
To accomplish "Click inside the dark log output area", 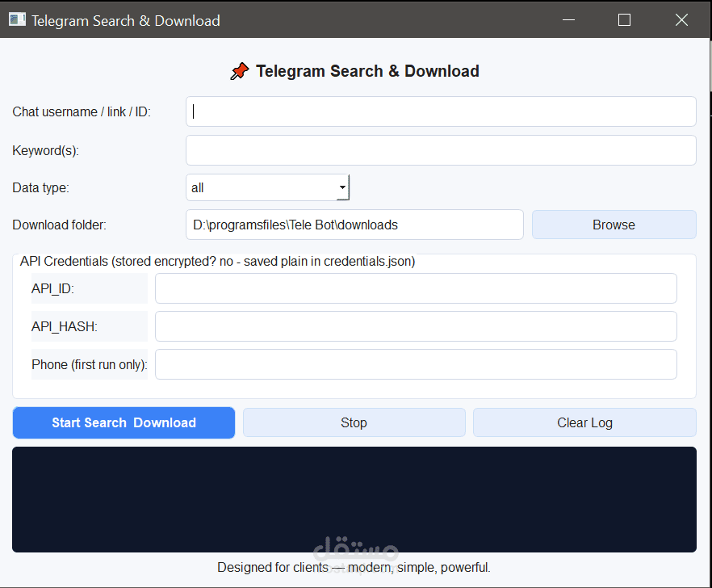I will click(x=354, y=499).
